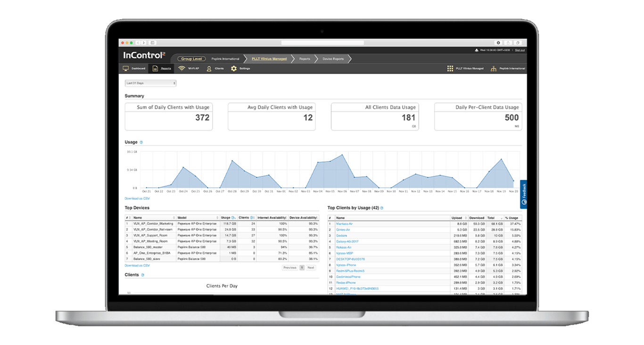The image size is (644, 345).
Task: Click the AP_One_Enterprise_B1BA device name
Action: point(152,253)
